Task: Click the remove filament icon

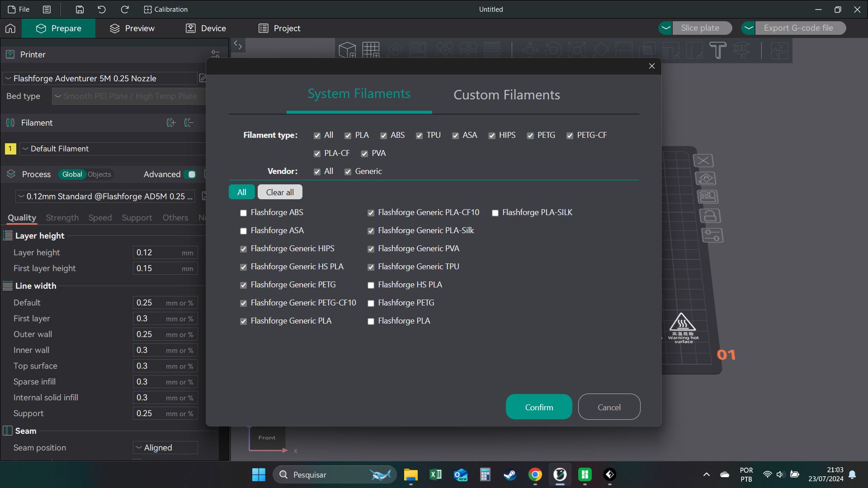Action: (x=189, y=122)
